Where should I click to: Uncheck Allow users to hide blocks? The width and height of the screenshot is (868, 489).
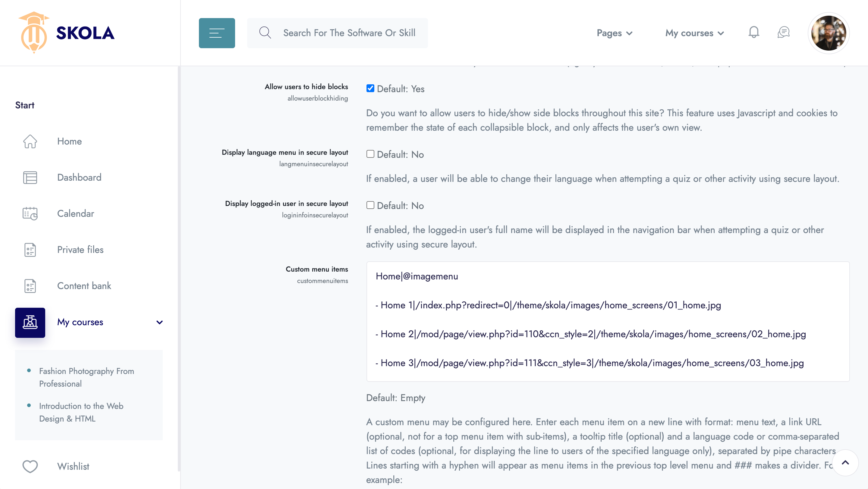click(x=370, y=89)
